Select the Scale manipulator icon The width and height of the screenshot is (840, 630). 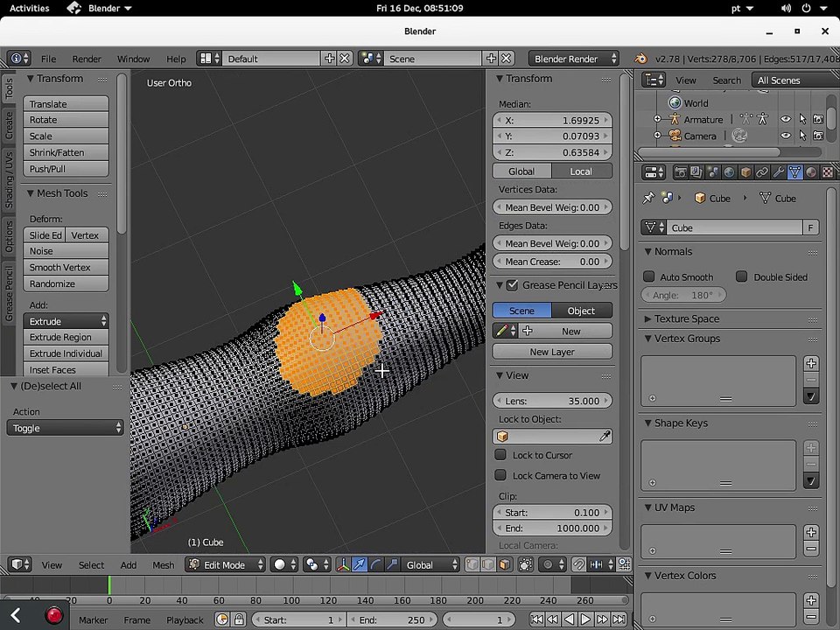pyautogui.click(x=392, y=564)
